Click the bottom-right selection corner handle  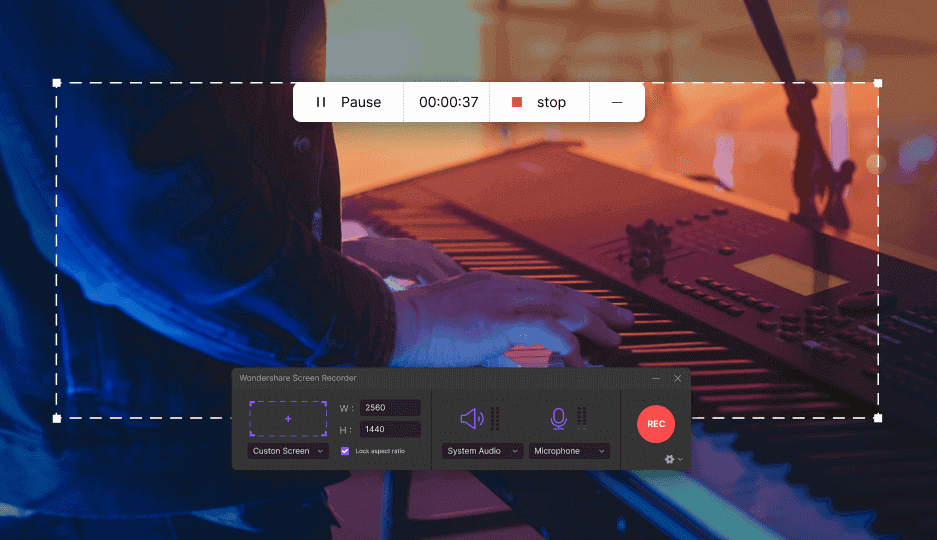(878, 417)
